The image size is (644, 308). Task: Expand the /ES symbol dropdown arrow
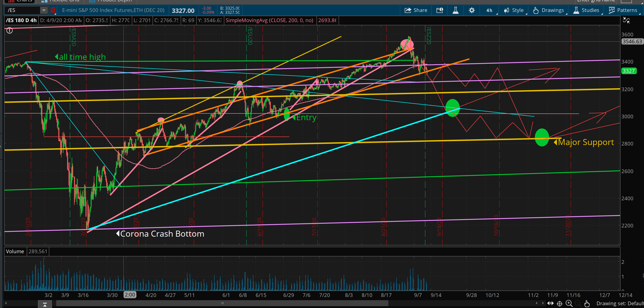pyautogui.click(x=44, y=10)
